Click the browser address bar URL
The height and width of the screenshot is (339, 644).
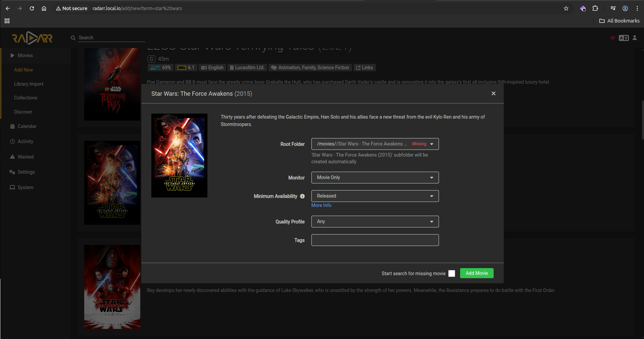point(137,8)
